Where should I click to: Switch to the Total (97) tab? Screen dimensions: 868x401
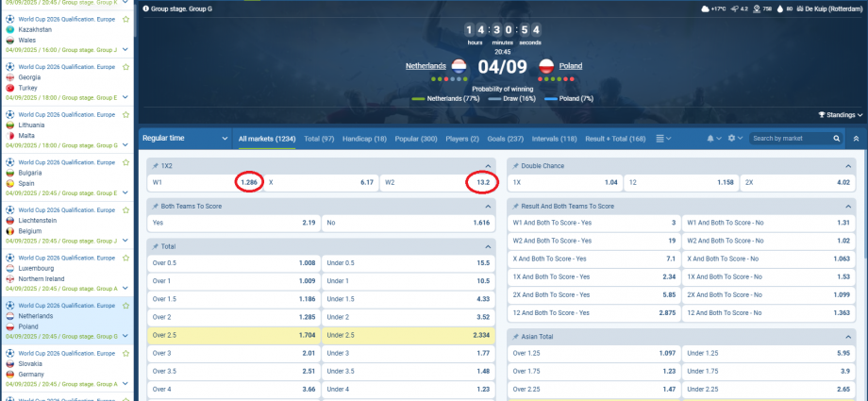(x=319, y=139)
